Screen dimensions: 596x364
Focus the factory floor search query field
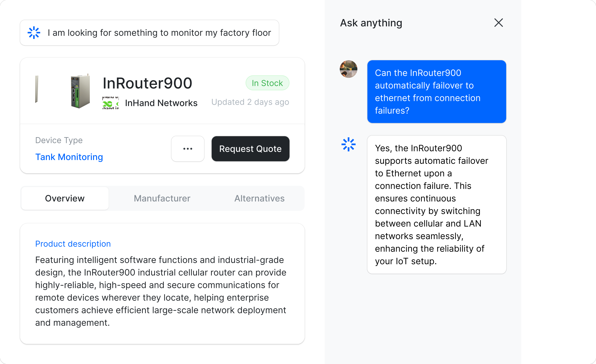(x=159, y=33)
